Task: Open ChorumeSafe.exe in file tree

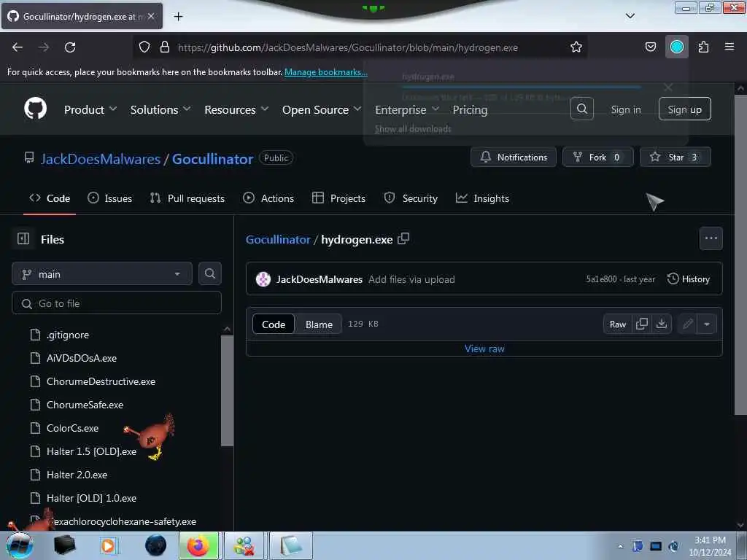Action: pyautogui.click(x=85, y=405)
